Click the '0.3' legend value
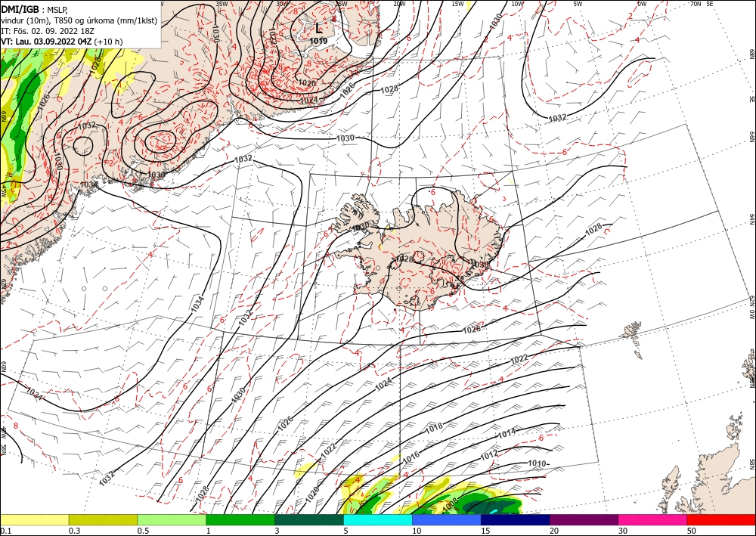756x536 pixels. click(x=74, y=531)
